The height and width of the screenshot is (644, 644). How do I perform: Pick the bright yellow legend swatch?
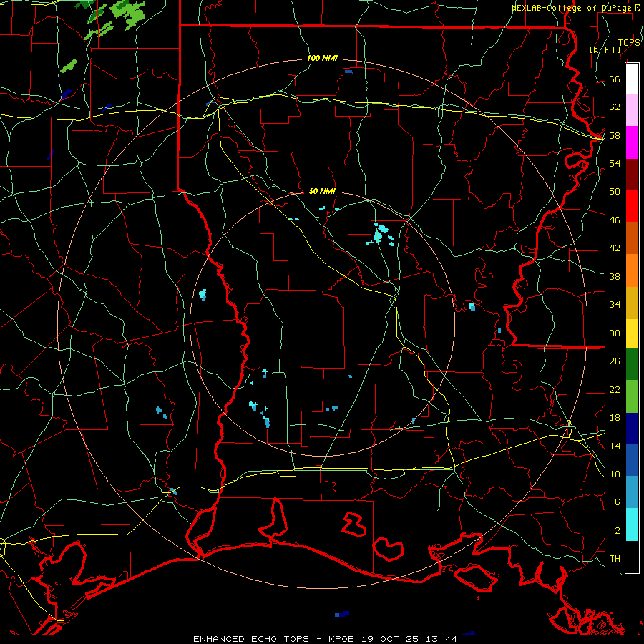pyautogui.click(x=632, y=333)
